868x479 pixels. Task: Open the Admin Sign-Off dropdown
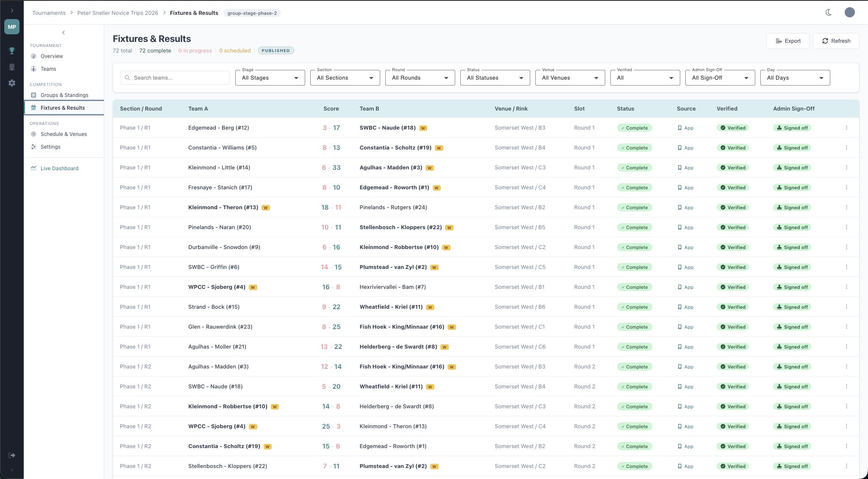(720, 78)
